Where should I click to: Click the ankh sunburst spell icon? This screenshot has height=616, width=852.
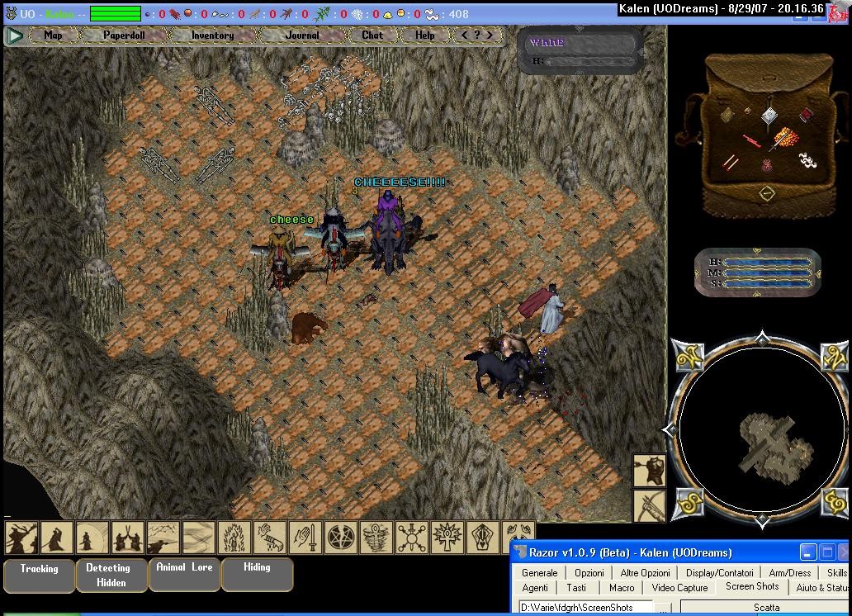447,538
